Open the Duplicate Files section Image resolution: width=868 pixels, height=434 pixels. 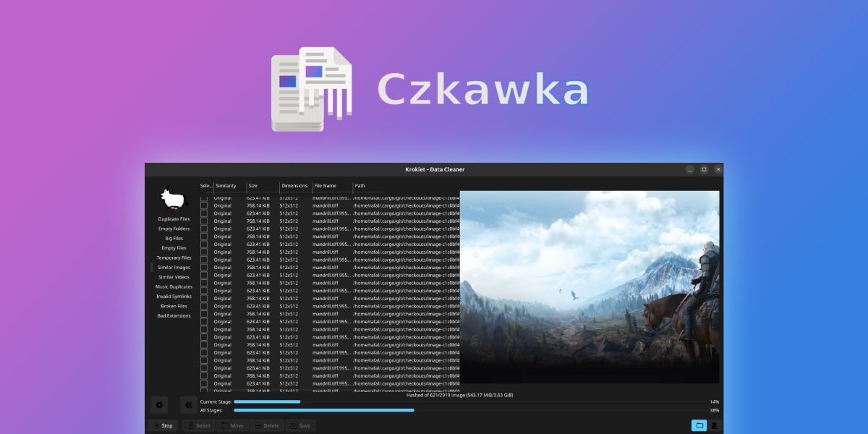coord(174,218)
